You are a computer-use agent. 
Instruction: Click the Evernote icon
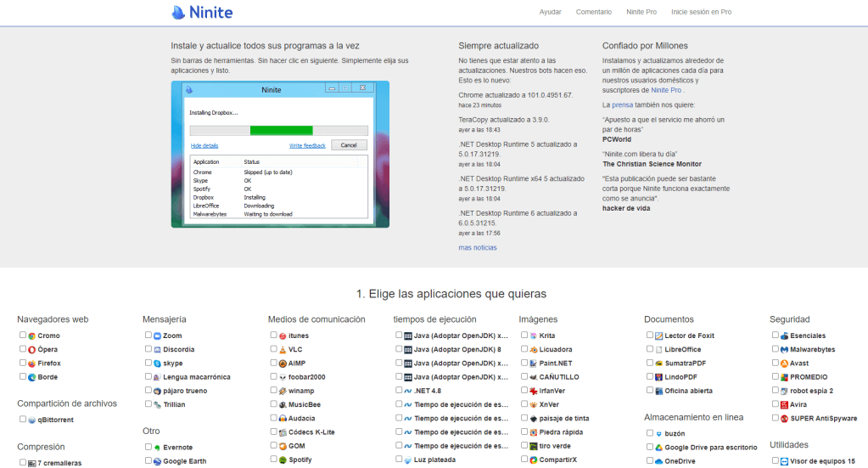[x=157, y=448]
